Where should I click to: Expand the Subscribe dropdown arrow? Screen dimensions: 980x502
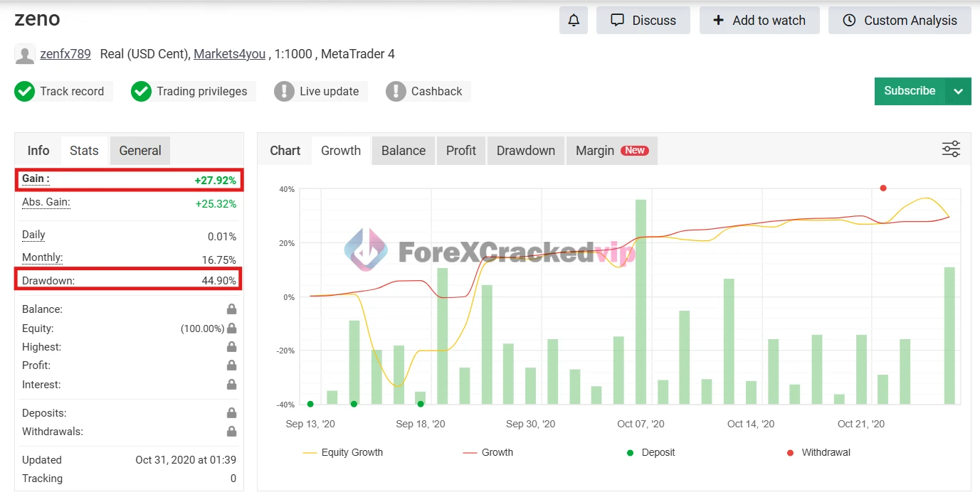(x=958, y=91)
